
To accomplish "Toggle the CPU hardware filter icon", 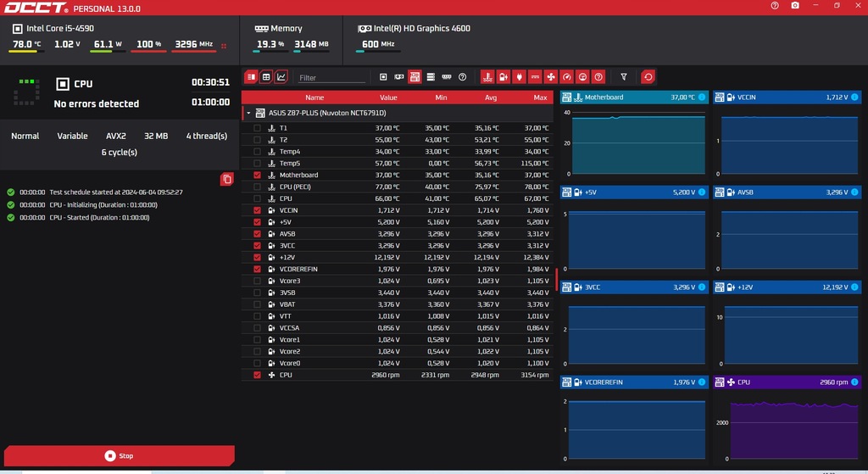I will (x=383, y=77).
